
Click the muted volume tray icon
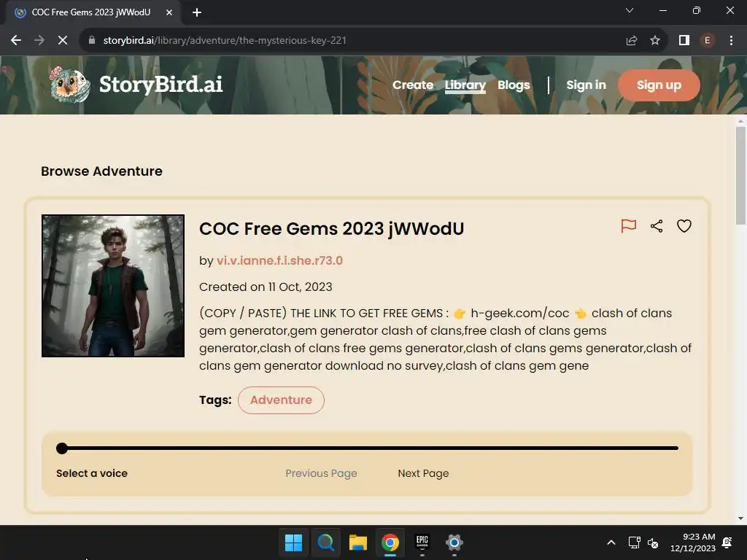(x=653, y=542)
